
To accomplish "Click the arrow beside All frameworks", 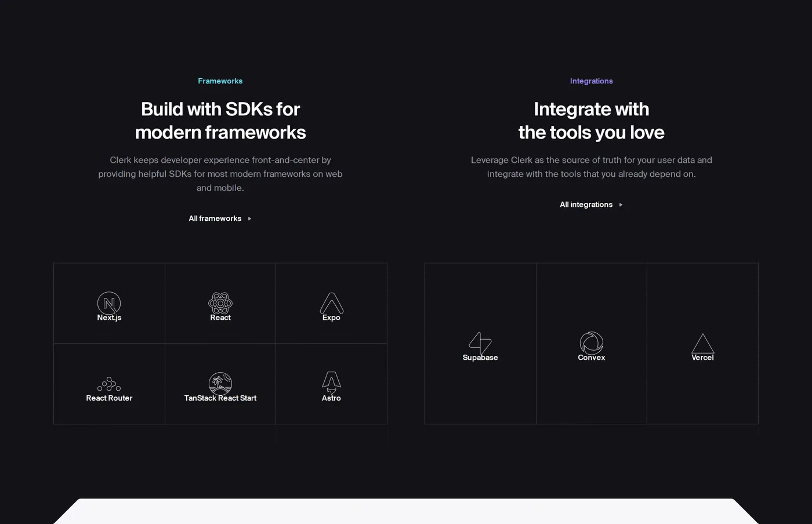I will (x=250, y=219).
